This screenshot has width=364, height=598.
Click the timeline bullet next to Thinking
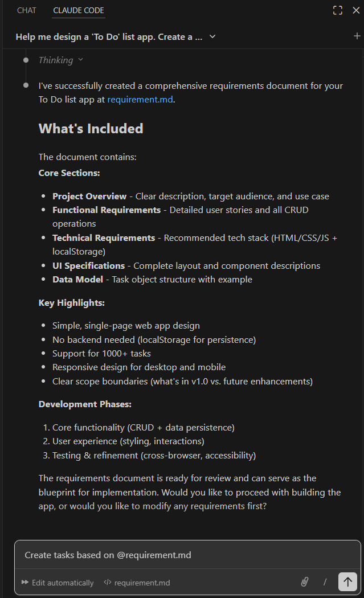click(26, 60)
